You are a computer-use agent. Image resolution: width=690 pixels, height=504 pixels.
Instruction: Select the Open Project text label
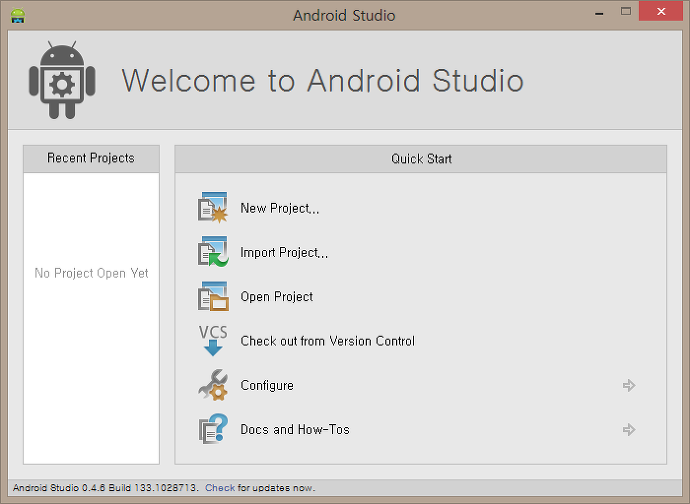276,297
